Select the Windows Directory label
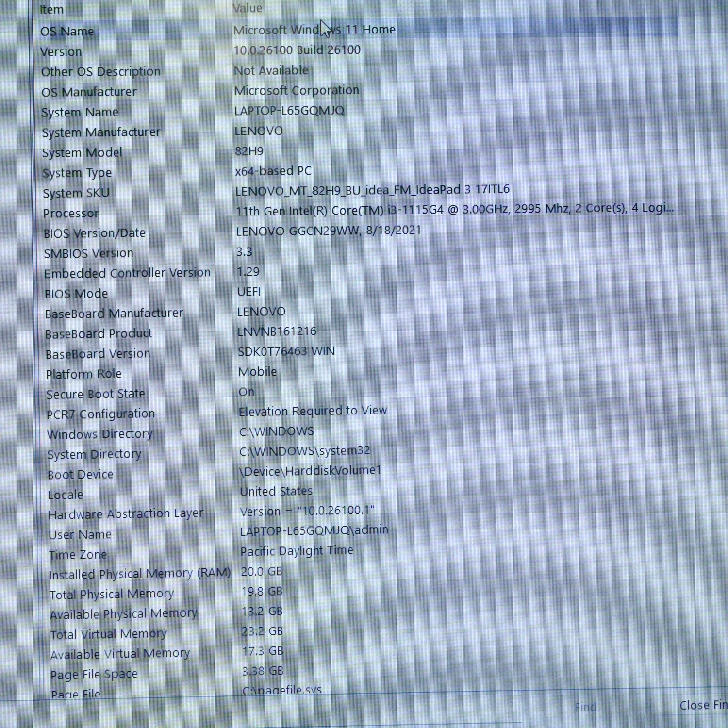 click(x=100, y=434)
